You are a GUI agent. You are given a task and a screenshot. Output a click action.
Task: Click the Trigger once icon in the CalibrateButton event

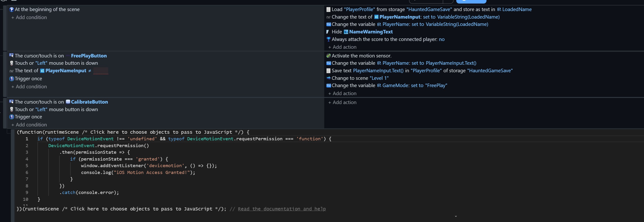(12, 117)
